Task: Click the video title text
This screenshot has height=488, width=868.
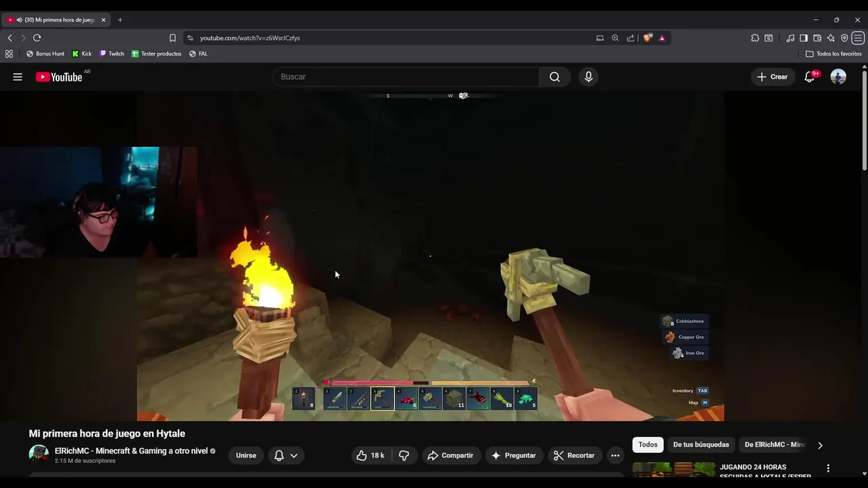Action: (x=106, y=433)
